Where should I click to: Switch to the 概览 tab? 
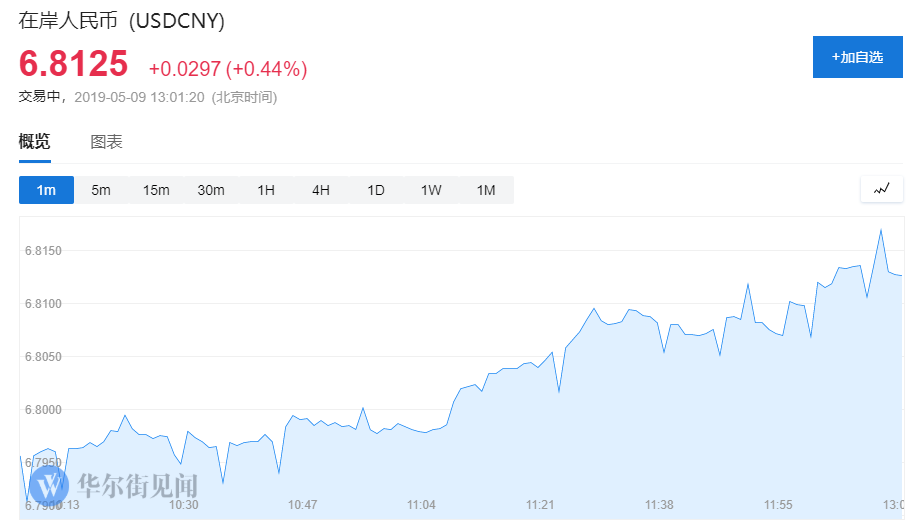click(34, 142)
